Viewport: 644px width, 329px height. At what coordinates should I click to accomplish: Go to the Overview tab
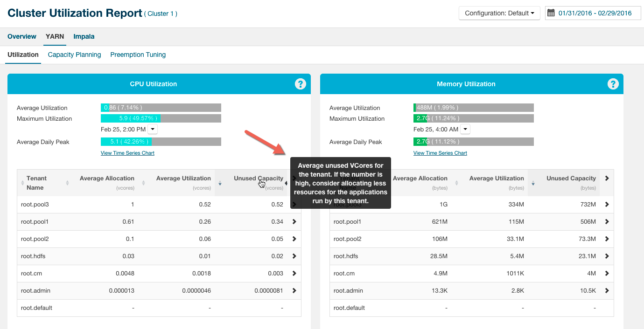pos(22,36)
